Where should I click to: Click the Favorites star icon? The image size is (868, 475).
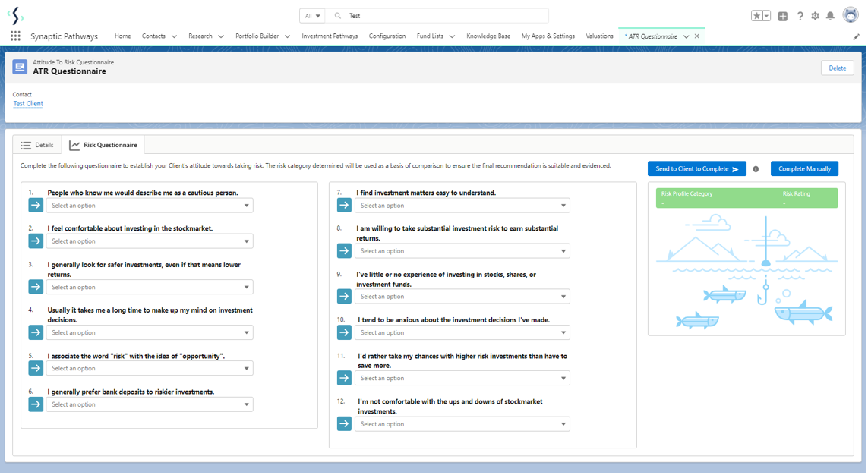[757, 16]
